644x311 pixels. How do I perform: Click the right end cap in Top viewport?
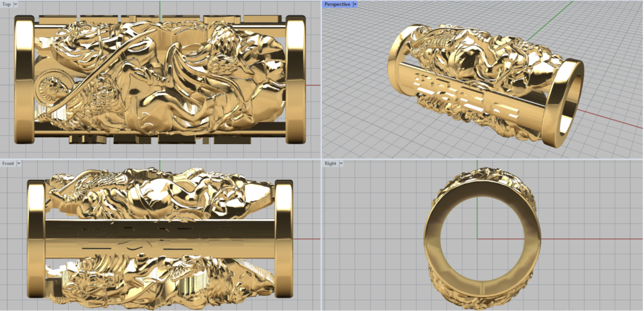coord(294,81)
